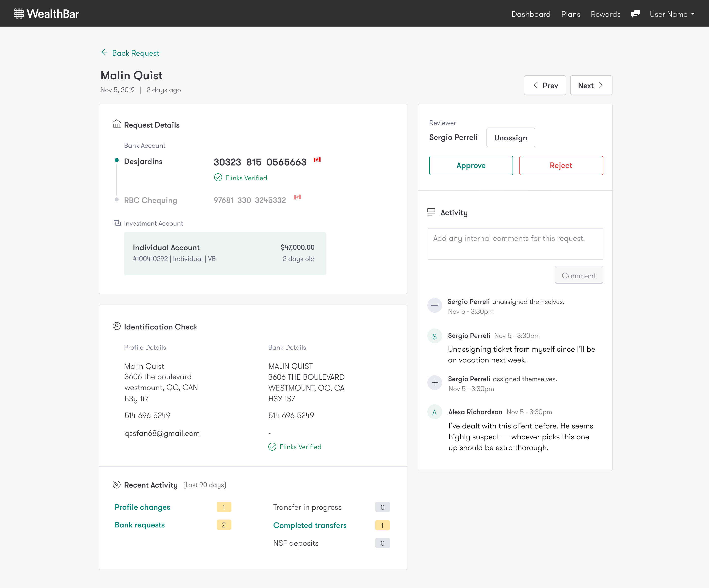Click the Canadian flag next to Desjardins account
This screenshot has width=709, height=588.
(317, 160)
